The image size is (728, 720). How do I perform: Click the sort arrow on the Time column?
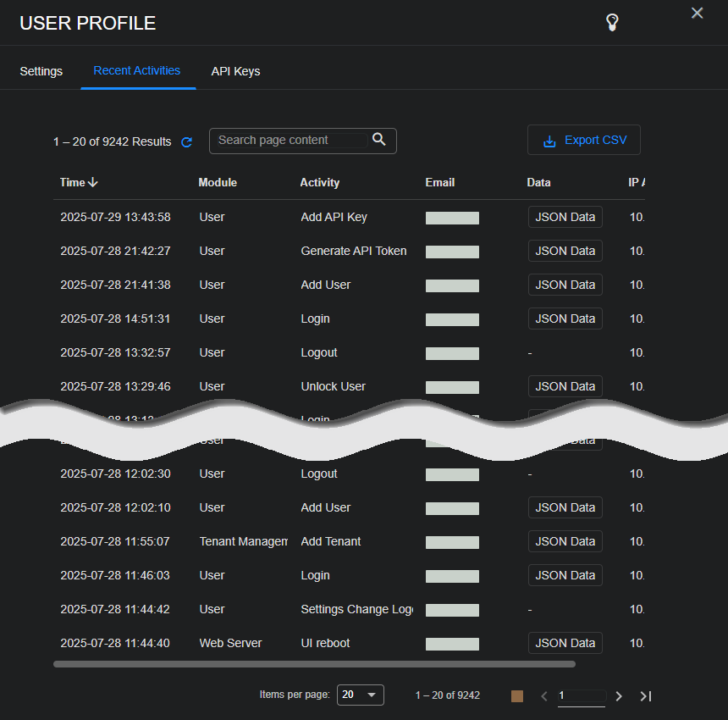tap(94, 182)
